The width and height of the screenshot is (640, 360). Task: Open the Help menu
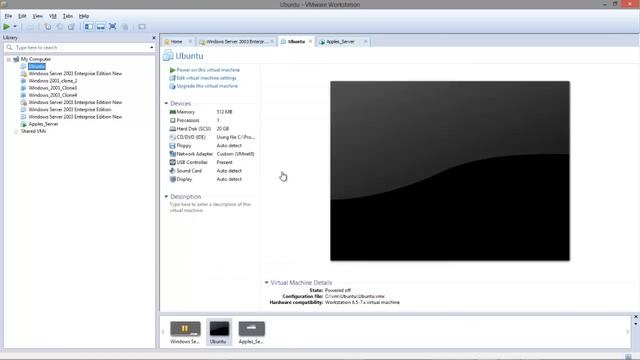pos(84,16)
